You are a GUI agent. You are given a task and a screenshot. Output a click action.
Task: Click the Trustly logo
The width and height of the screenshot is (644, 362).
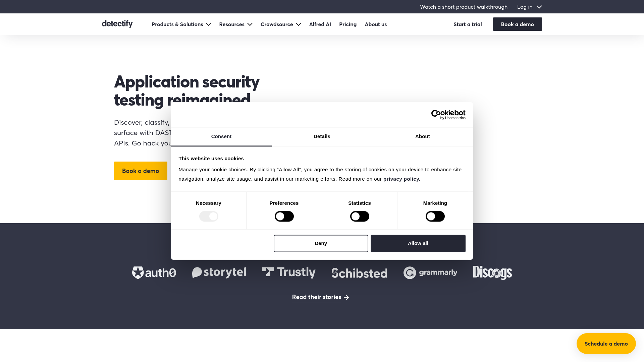[x=288, y=273]
